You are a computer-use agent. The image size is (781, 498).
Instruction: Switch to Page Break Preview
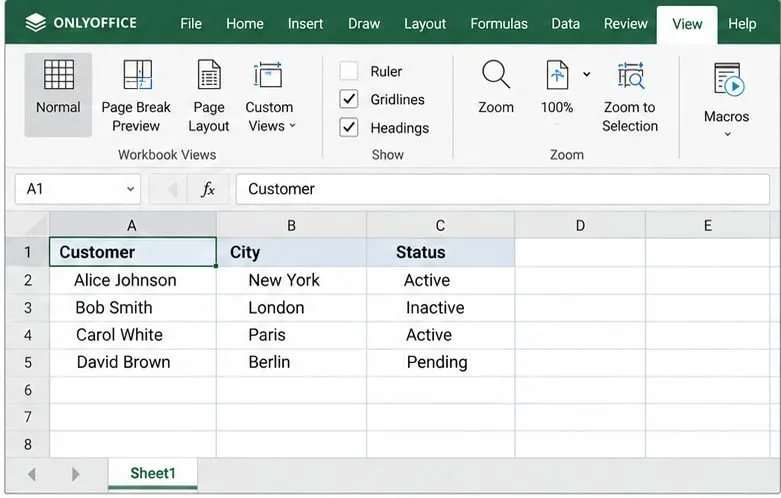pos(137,75)
